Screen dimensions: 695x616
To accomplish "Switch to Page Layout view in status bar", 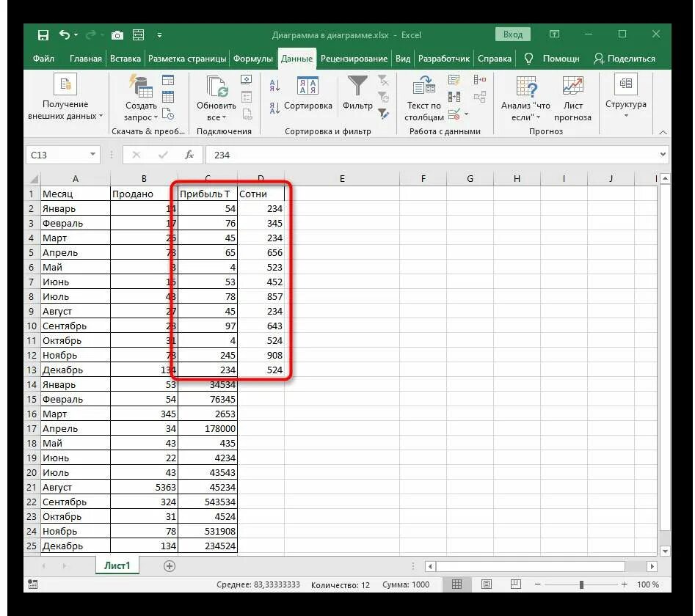I will (487, 584).
